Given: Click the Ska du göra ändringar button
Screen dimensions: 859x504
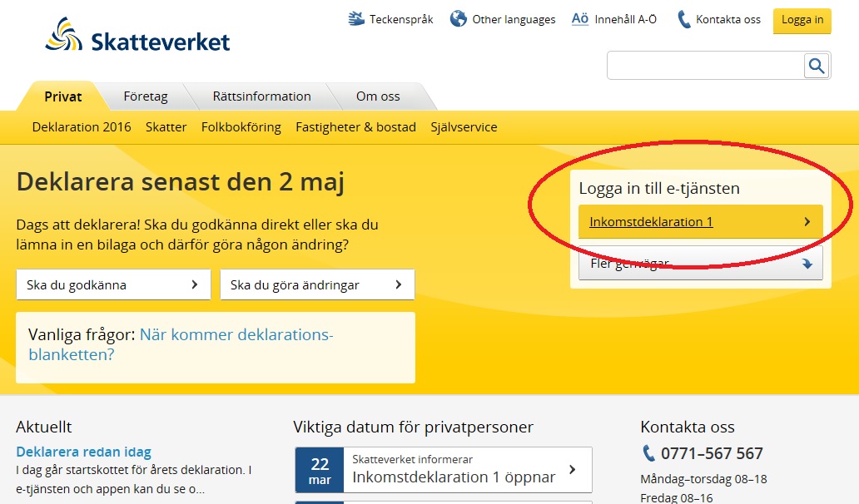Looking at the screenshot, I should tap(317, 284).
